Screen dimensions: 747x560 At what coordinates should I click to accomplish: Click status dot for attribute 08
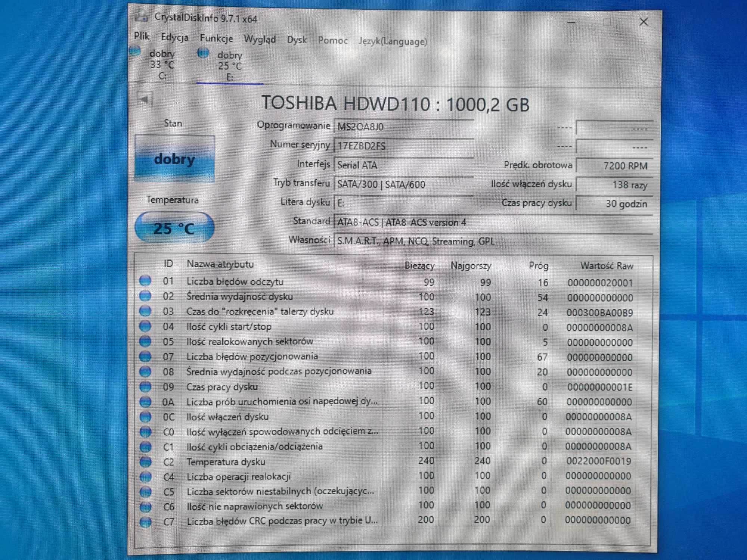click(x=145, y=371)
